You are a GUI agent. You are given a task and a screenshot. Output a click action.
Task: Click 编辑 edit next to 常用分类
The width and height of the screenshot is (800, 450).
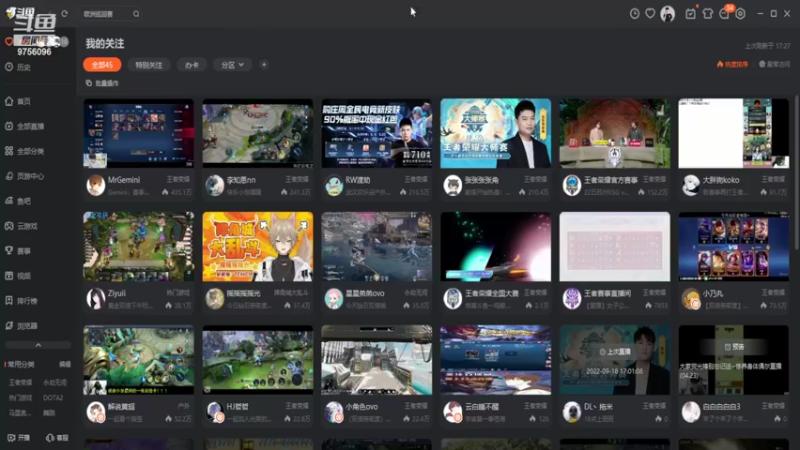pyautogui.click(x=65, y=364)
